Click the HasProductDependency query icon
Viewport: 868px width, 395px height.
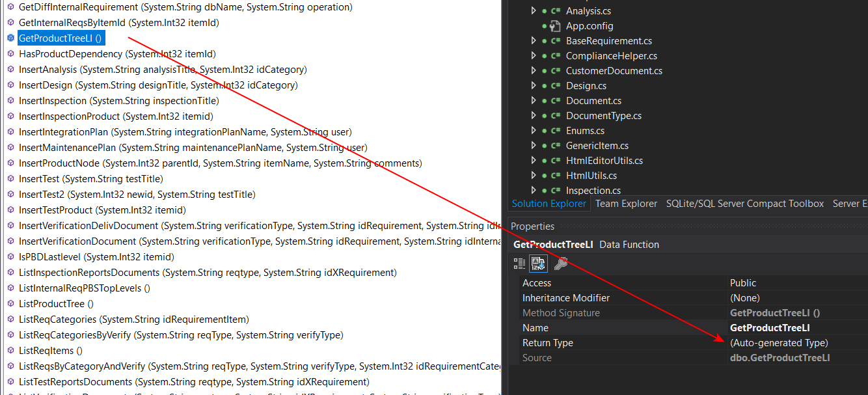[9, 53]
